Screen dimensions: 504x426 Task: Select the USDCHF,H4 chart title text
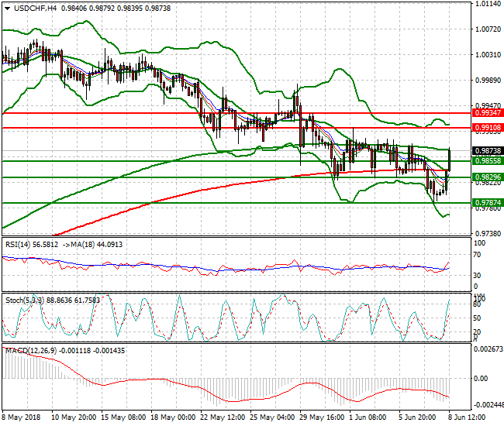(36, 9)
